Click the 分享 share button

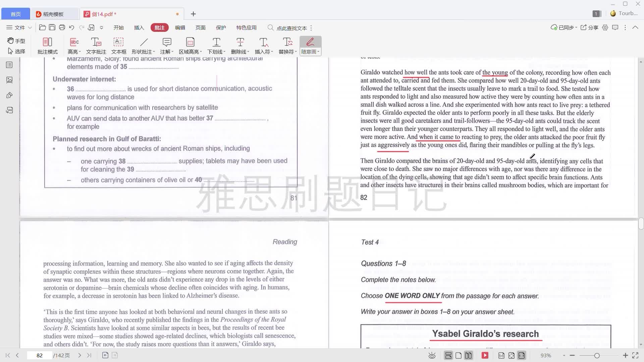[589, 27]
